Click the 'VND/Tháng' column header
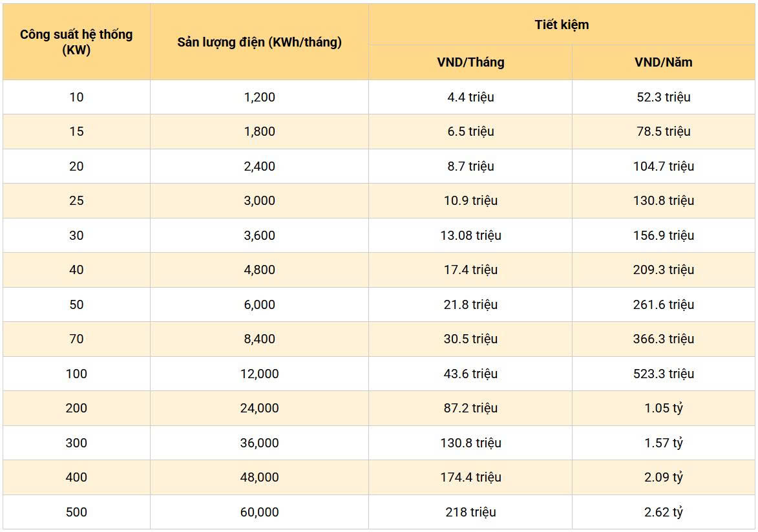This screenshot has width=758, height=532. coord(470,63)
